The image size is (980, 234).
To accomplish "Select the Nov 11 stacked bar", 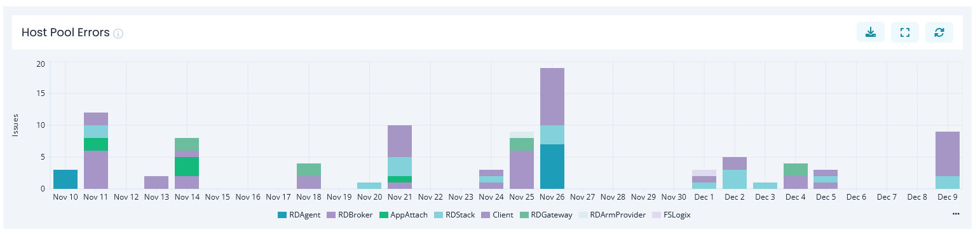I will [96, 151].
